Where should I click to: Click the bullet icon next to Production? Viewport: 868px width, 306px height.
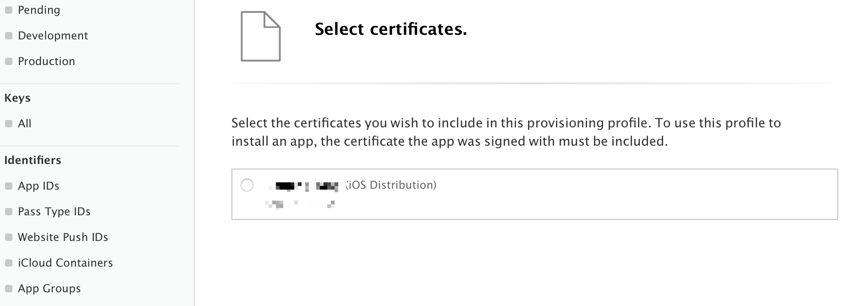point(8,61)
